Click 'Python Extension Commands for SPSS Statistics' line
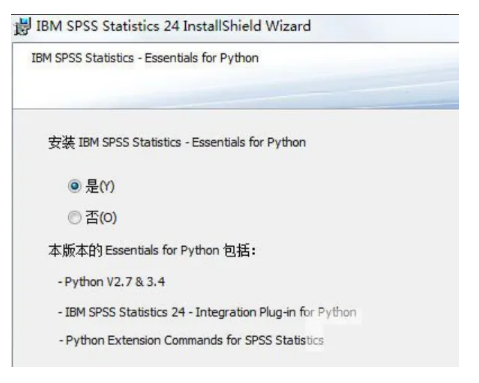Viewport: 479px width, 383px height. pos(191,340)
